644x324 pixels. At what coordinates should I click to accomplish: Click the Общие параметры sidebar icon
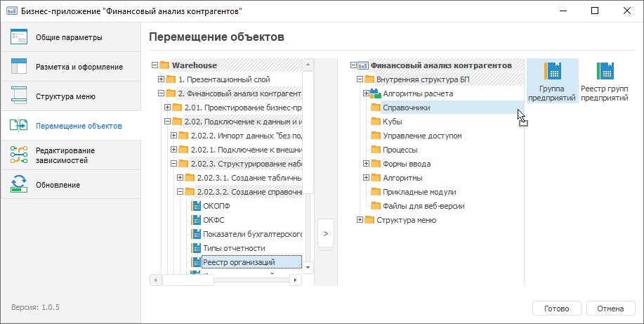(x=19, y=37)
